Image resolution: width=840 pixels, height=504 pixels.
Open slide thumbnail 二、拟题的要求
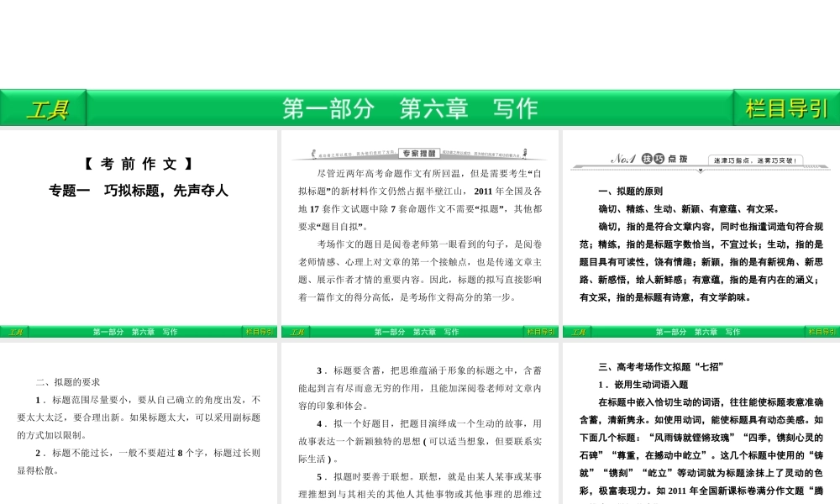tap(139, 423)
